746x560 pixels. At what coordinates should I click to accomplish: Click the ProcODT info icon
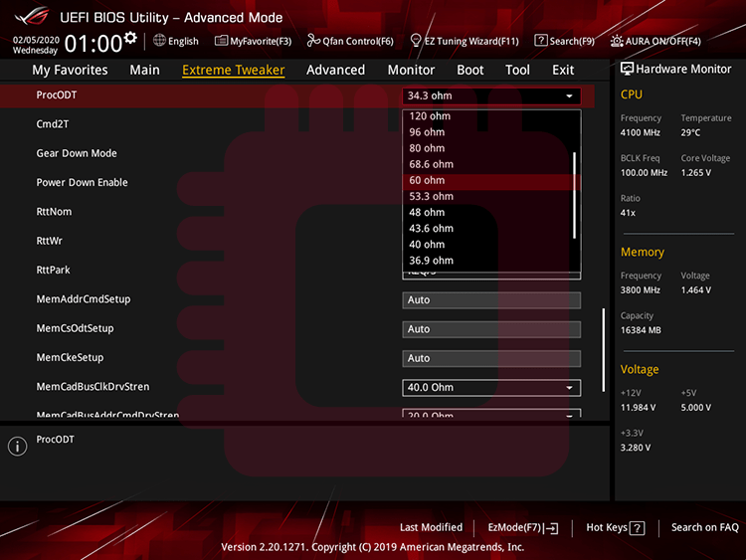[x=17, y=447]
